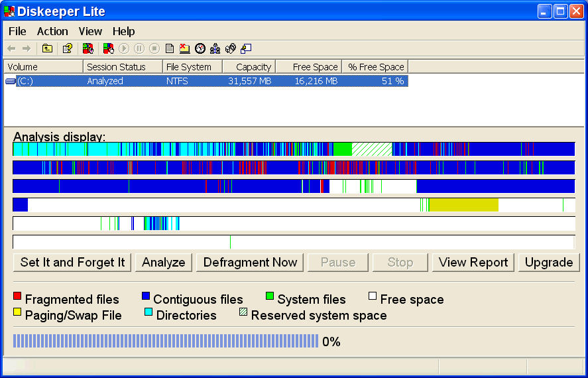Click the colored grid icon with hand cursor
588x378 pixels.
(108, 48)
